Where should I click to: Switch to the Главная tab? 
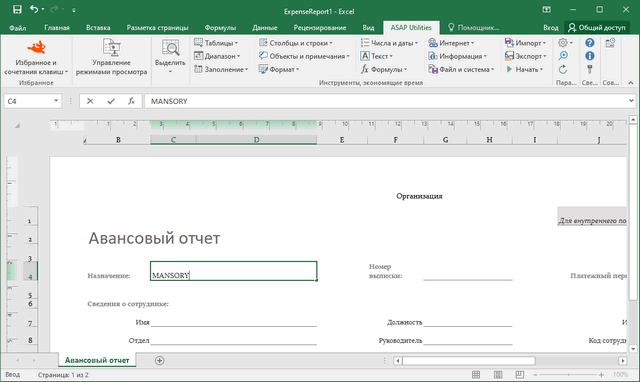[57, 28]
